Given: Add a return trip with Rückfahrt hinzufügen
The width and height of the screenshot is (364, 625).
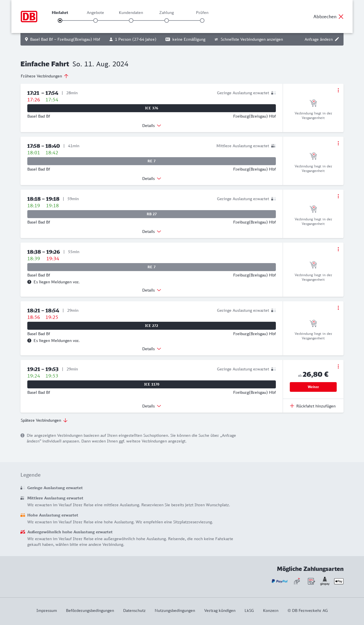Looking at the screenshot, I should (x=313, y=406).
